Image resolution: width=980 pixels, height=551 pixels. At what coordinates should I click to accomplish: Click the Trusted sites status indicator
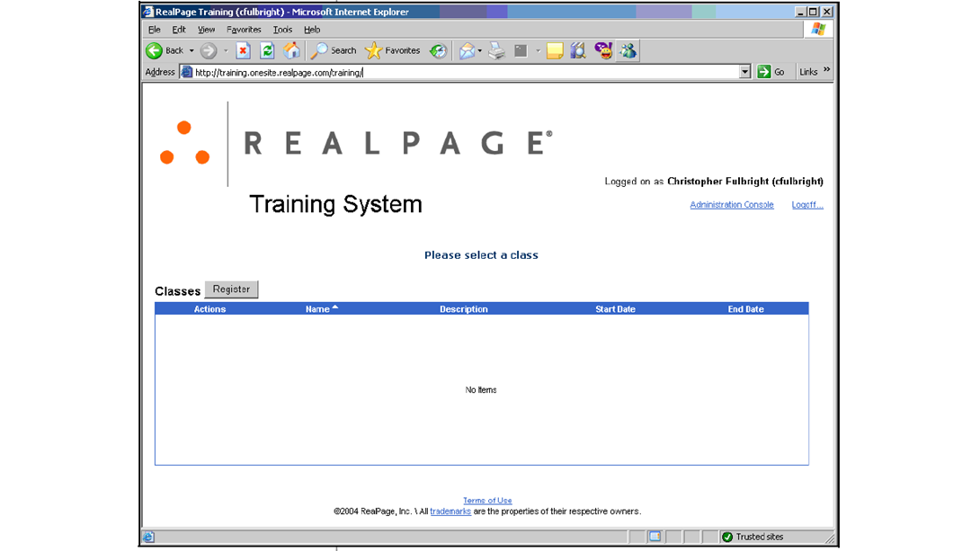753,537
